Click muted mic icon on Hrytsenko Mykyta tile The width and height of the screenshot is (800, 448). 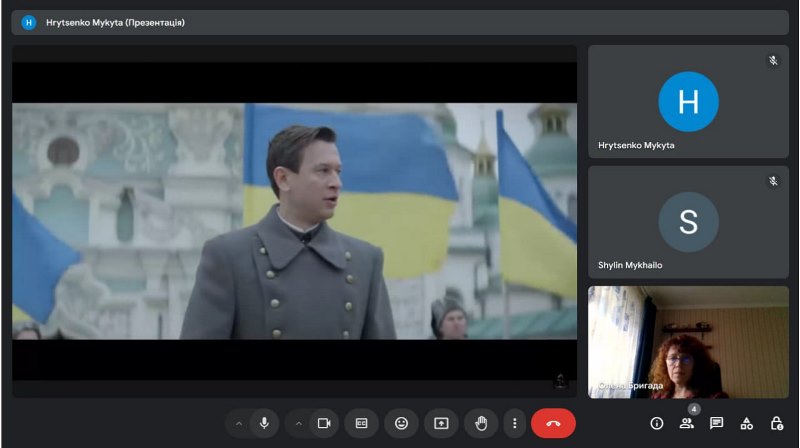point(773,61)
